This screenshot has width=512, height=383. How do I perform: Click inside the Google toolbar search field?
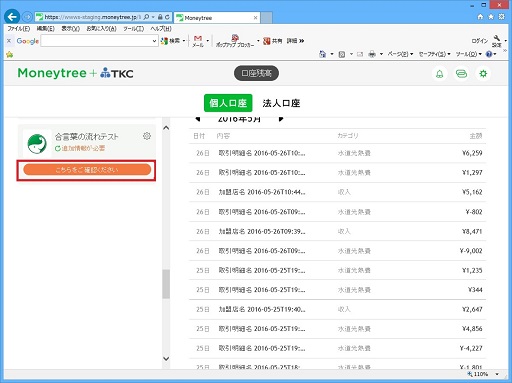pyautogui.click(x=96, y=41)
